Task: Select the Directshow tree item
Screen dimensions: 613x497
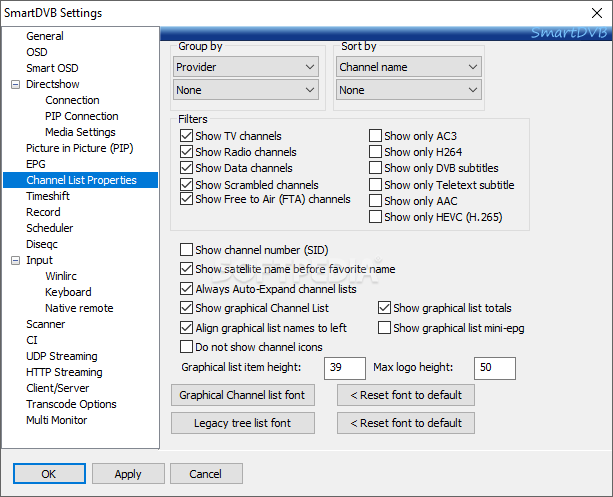Action: pos(52,84)
